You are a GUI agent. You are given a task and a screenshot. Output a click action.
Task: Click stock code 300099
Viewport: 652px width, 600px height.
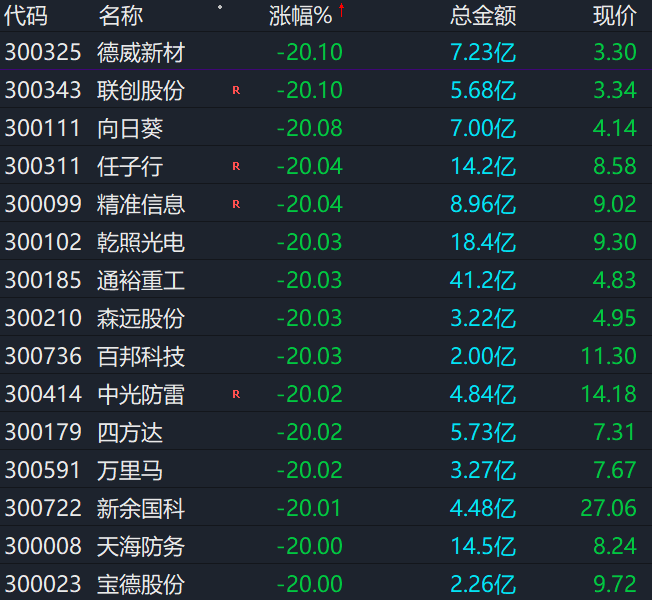click(x=43, y=204)
